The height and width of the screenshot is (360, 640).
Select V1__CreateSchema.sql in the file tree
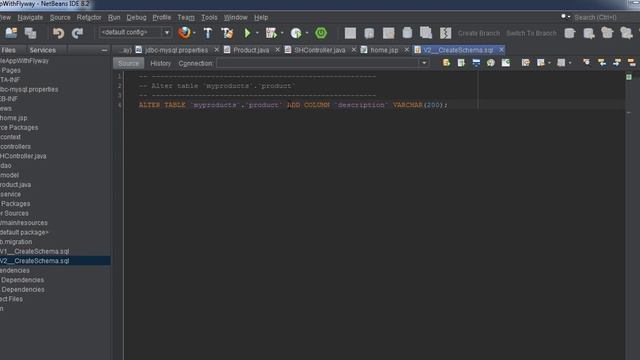coord(34,251)
